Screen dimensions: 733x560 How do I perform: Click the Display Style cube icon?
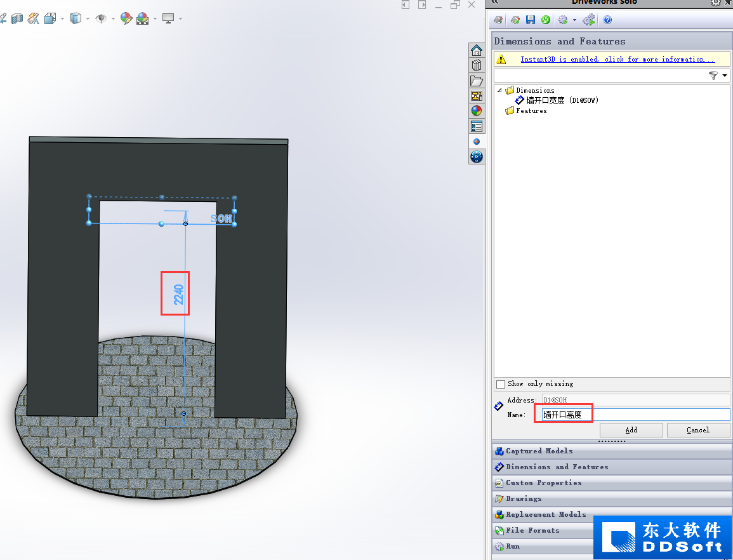pyautogui.click(x=76, y=18)
